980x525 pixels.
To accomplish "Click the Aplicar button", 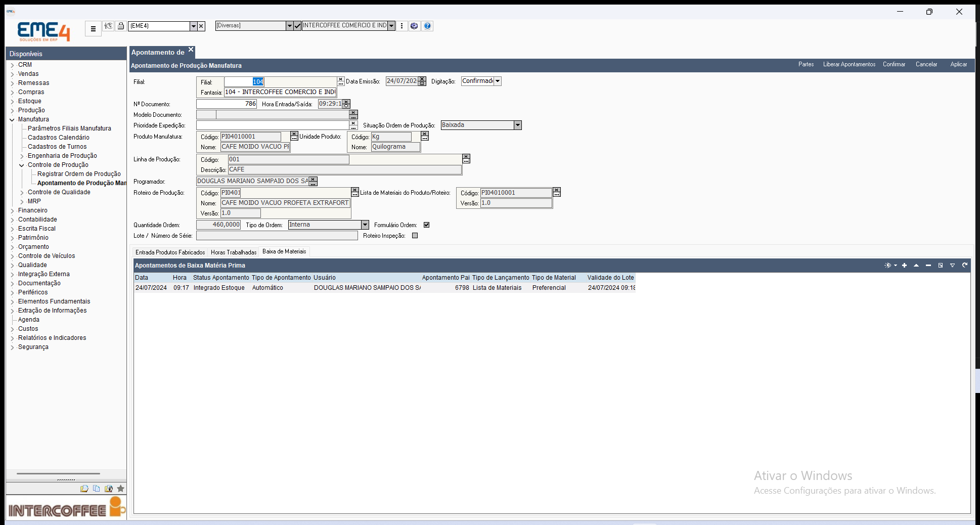I will 958,64.
